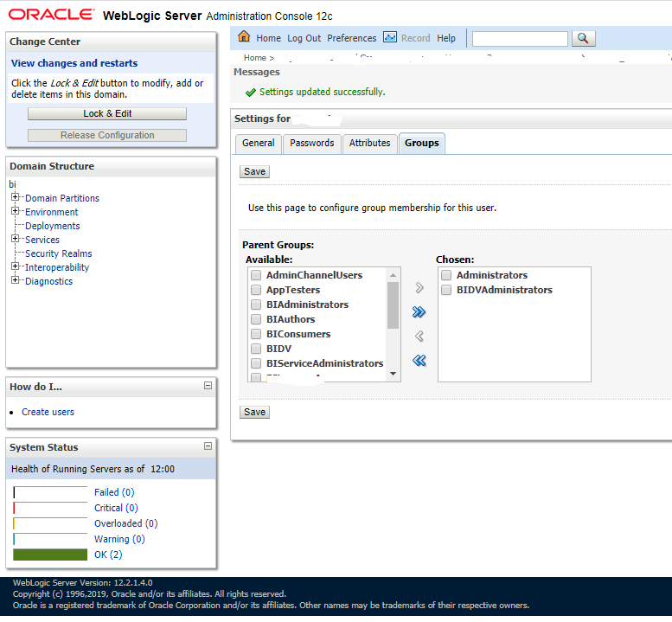The height and width of the screenshot is (622, 672).
Task: Click the top Save button
Action: (254, 171)
